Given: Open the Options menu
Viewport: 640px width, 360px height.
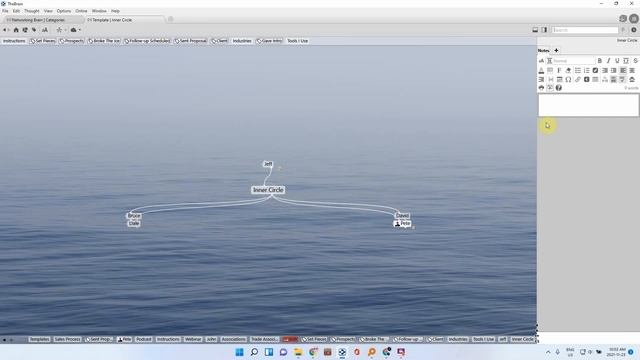Looking at the screenshot, I should click(64, 11).
